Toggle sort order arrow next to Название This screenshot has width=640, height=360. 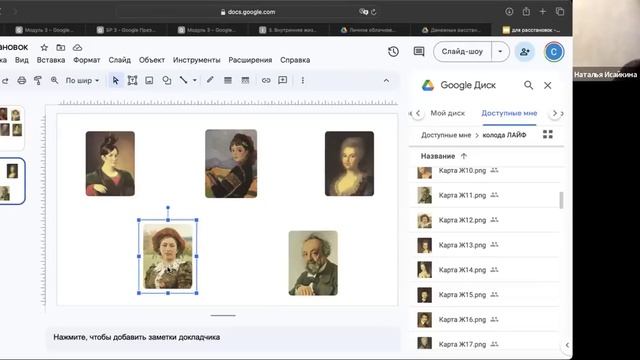coord(463,156)
